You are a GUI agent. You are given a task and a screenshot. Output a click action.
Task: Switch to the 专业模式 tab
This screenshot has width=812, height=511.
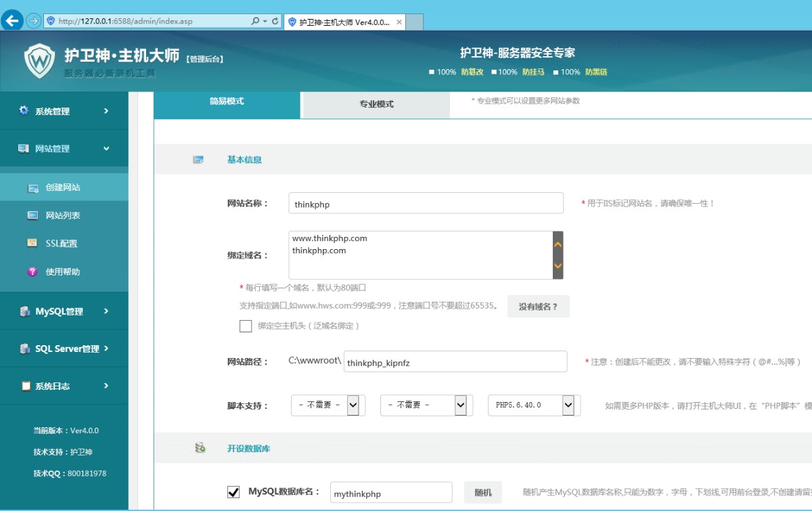pos(376,104)
